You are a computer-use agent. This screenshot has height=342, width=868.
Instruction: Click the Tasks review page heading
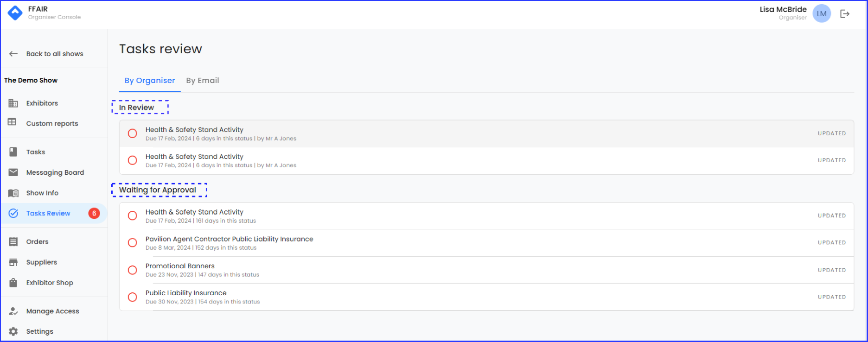pyautogui.click(x=160, y=49)
